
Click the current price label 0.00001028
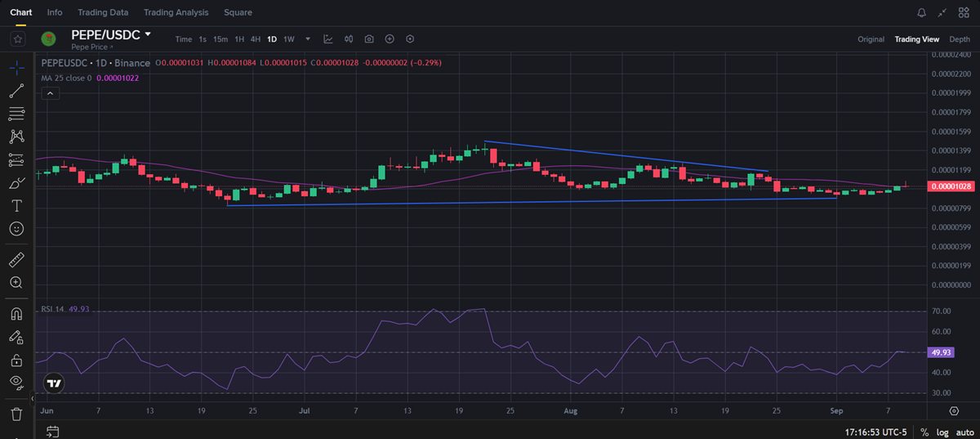pos(950,186)
